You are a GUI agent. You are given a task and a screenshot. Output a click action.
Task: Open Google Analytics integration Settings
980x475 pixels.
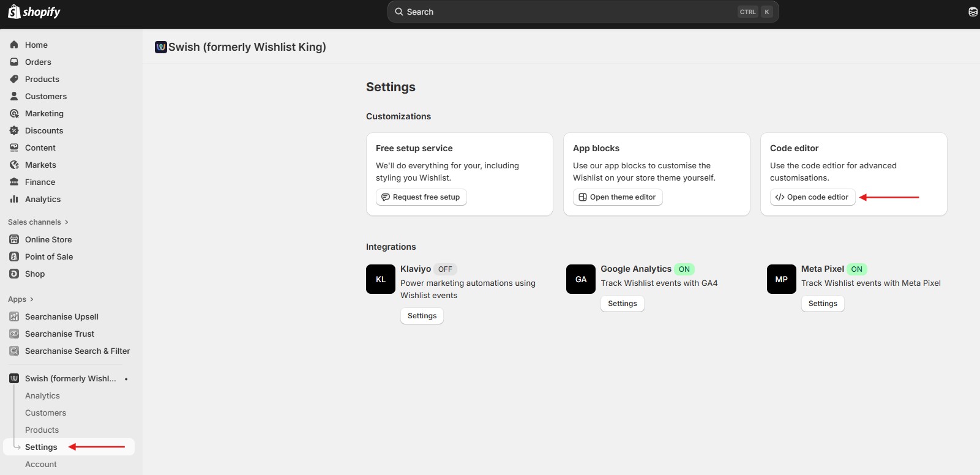click(x=622, y=304)
